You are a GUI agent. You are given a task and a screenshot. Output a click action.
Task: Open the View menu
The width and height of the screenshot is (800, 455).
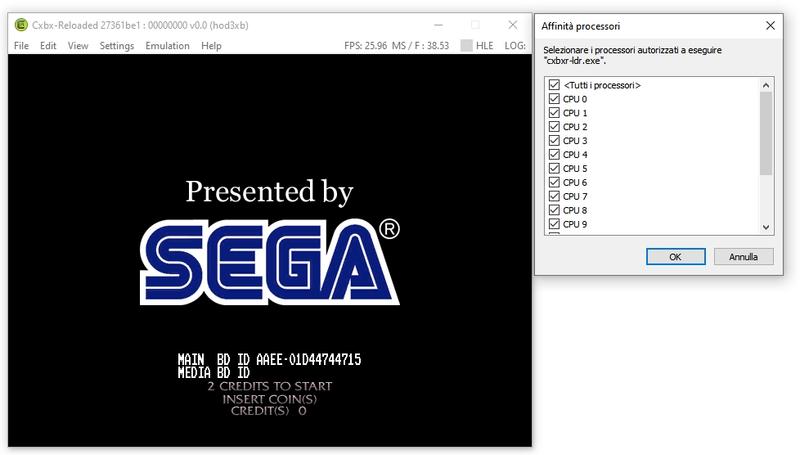pos(78,46)
